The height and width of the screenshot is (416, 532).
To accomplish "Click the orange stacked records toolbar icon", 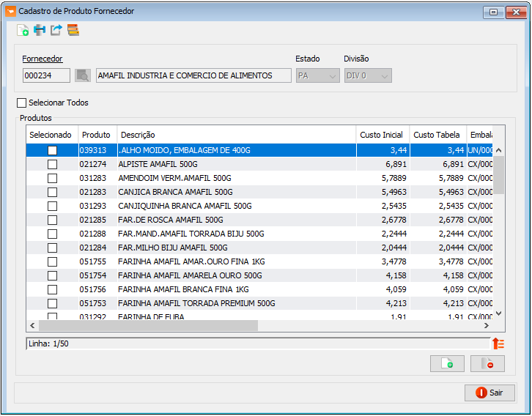I will click(73, 30).
